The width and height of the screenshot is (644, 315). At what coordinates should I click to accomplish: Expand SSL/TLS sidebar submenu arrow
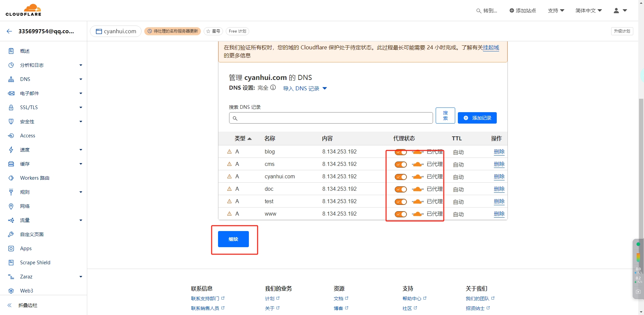point(81,107)
